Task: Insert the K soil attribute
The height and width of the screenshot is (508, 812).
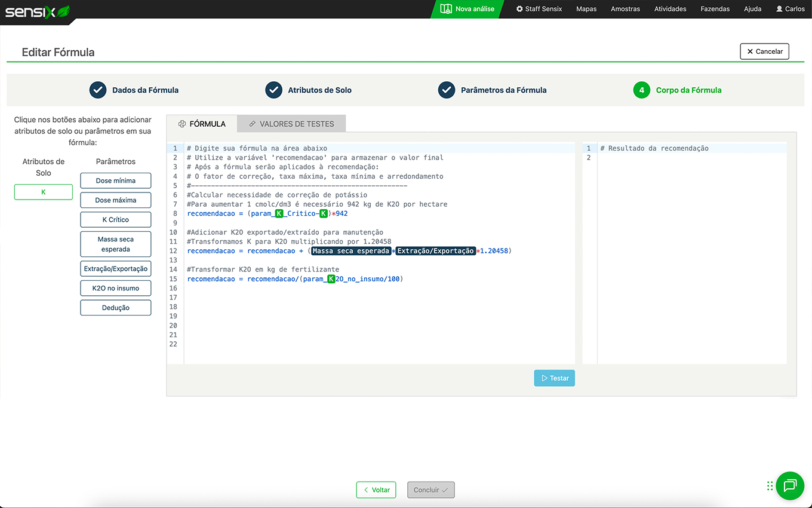Action: pyautogui.click(x=44, y=192)
